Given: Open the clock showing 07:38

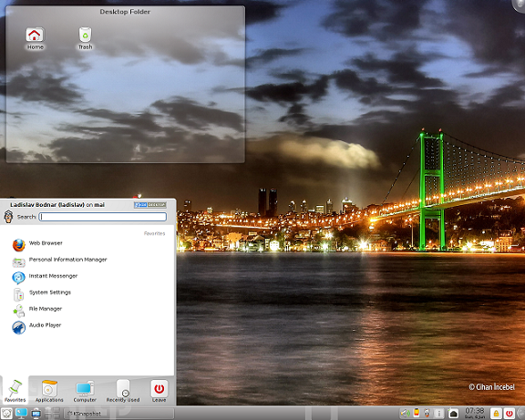Looking at the screenshot, I should tap(475, 413).
